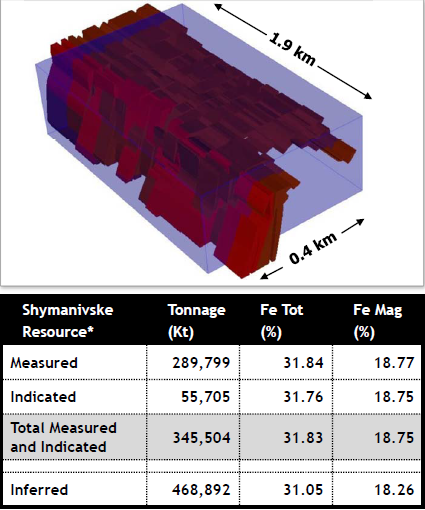The width and height of the screenshot is (425, 510).
Task: Select the Indicated row label
Action: point(43,397)
